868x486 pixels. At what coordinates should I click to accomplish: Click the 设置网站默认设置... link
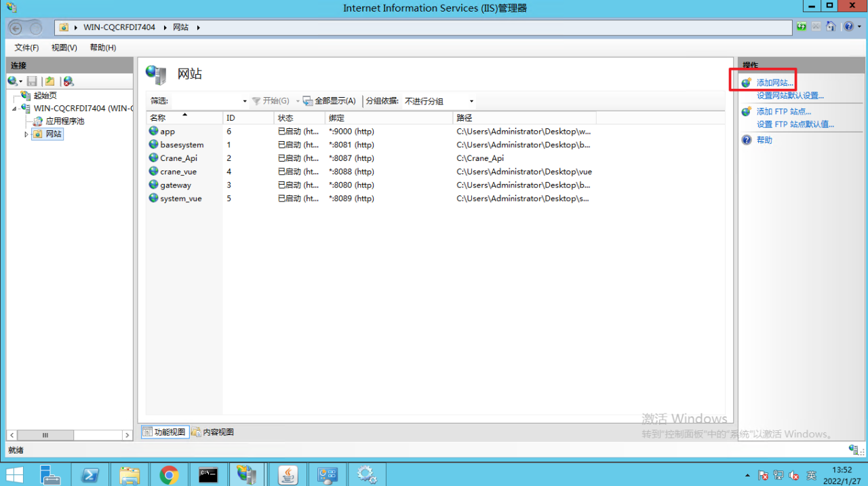click(791, 96)
